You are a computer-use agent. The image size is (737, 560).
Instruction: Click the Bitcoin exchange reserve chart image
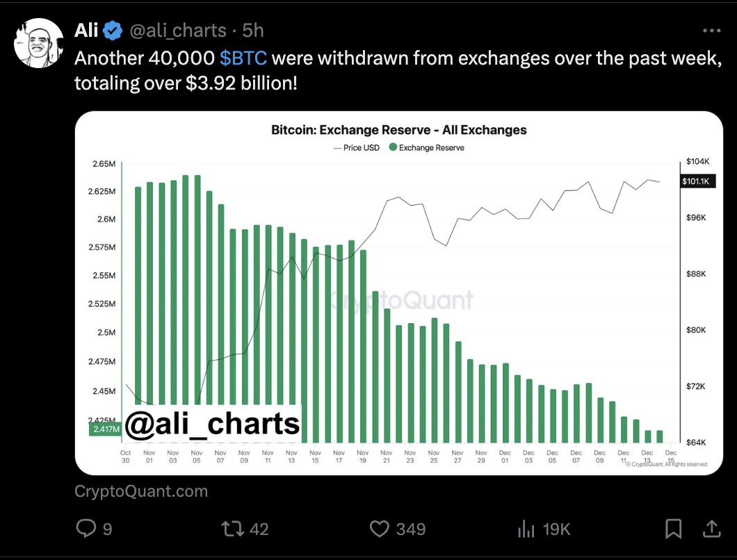[x=400, y=292]
